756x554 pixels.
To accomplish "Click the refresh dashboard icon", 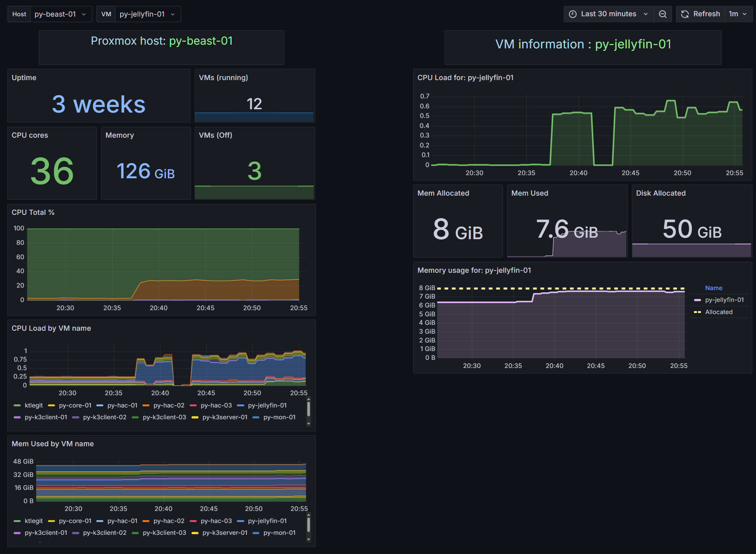I will click(685, 14).
